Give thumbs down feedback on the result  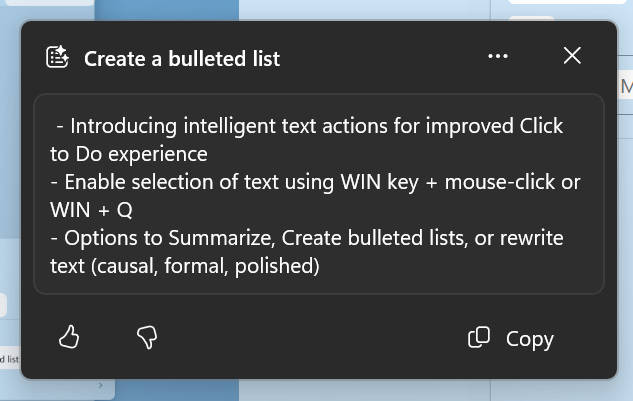tap(147, 338)
